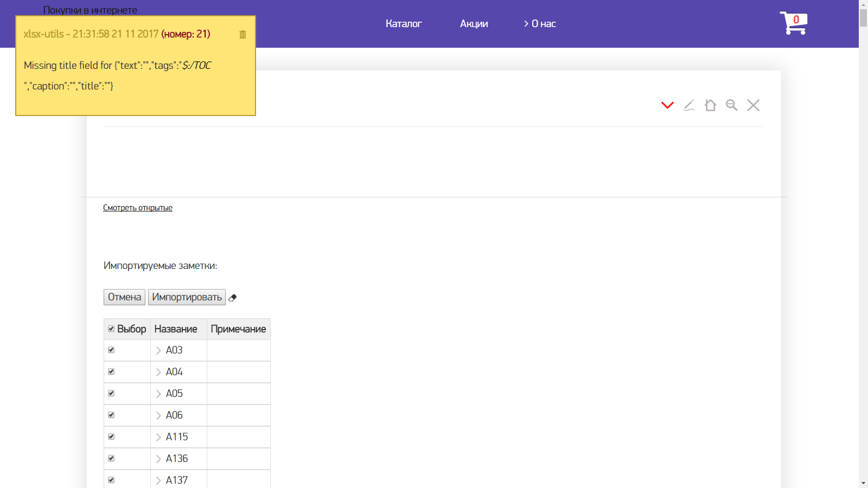Uncheck the A04 row checkbox
Image resolution: width=868 pixels, height=488 pixels.
point(111,371)
